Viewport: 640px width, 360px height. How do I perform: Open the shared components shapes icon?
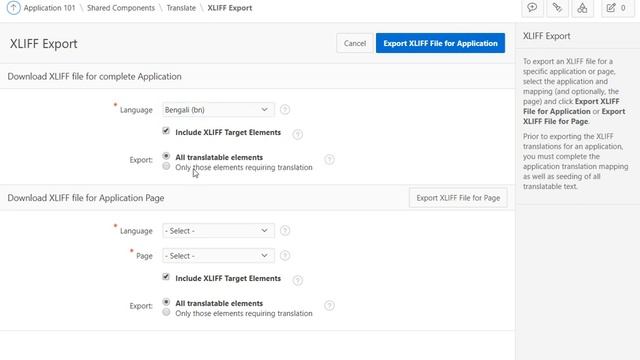[582, 8]
